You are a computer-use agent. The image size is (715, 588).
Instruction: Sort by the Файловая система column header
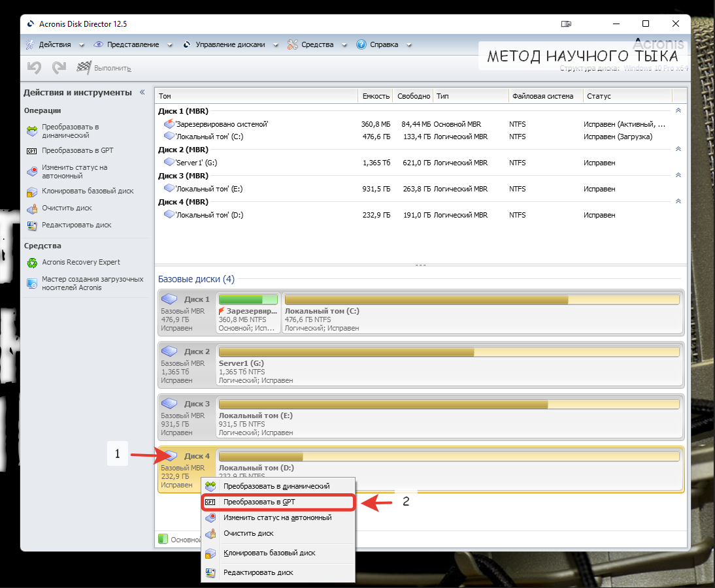pos(546,96)
